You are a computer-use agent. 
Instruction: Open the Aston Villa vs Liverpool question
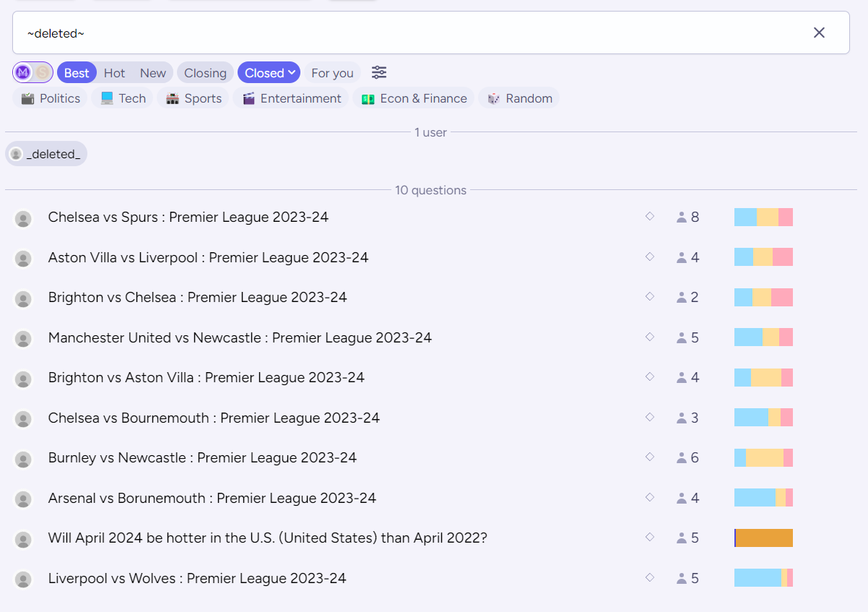(208, 257)
